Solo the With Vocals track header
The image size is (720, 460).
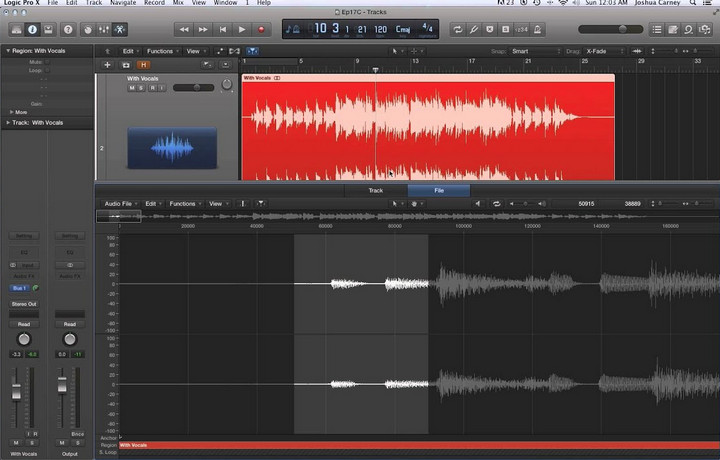pyautogui.click(x=141, y=88)
